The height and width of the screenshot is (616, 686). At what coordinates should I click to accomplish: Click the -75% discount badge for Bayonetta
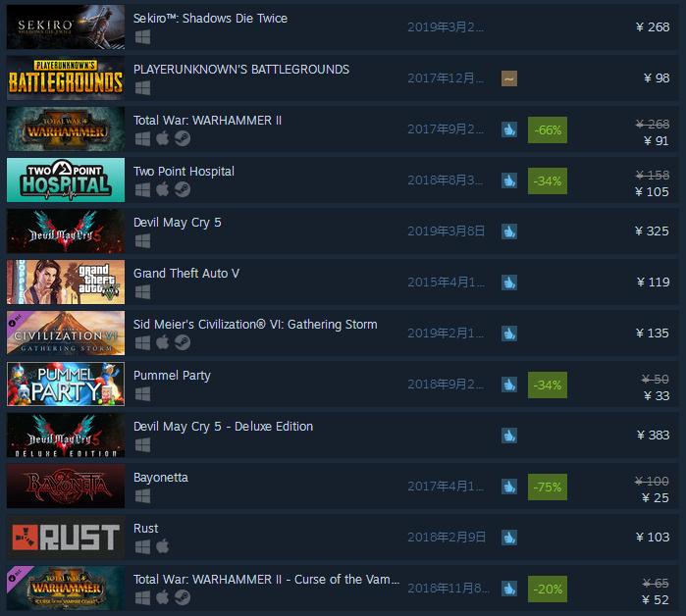pyautogui.click(x=548, y=488)
